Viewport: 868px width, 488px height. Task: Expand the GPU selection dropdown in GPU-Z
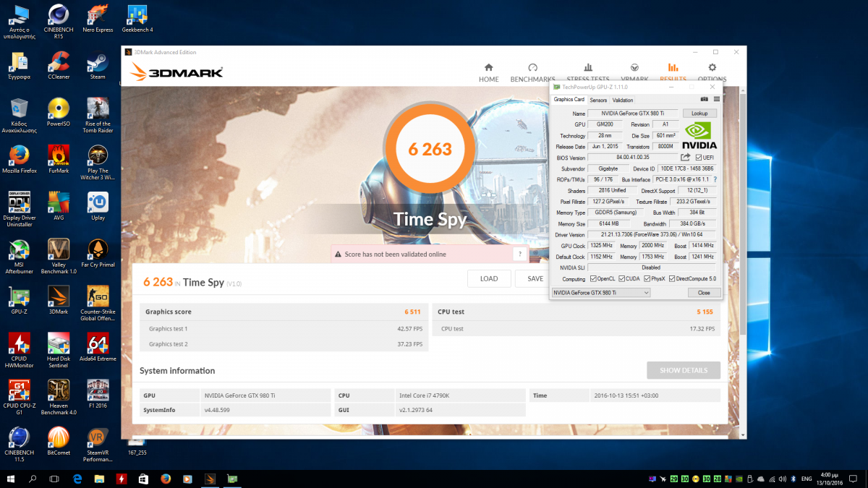(600, 292)
